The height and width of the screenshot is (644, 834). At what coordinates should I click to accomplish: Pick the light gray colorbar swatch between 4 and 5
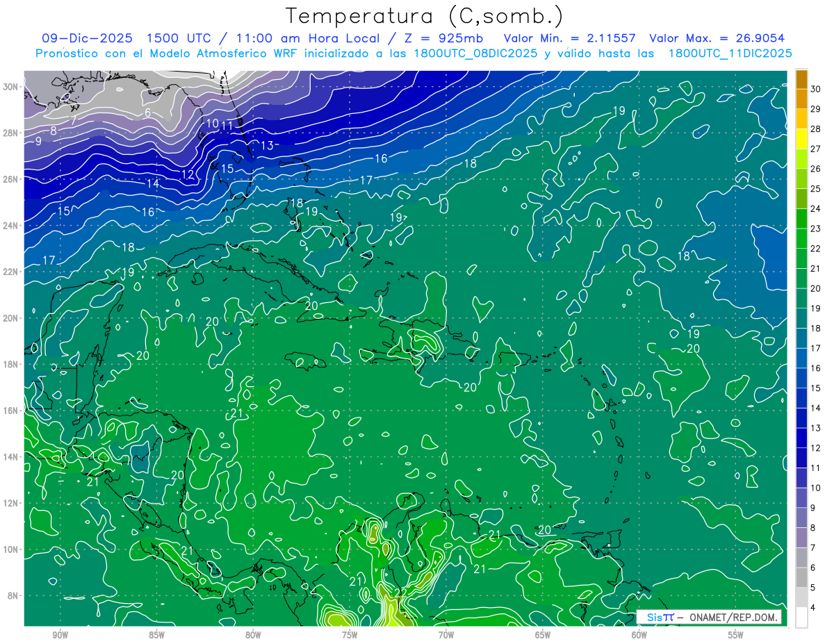pos(801,598)
